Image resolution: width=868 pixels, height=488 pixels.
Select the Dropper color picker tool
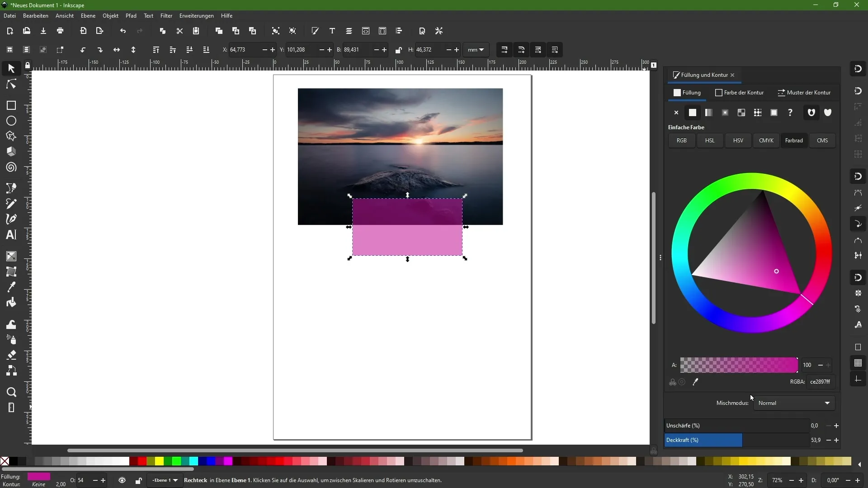11,287
